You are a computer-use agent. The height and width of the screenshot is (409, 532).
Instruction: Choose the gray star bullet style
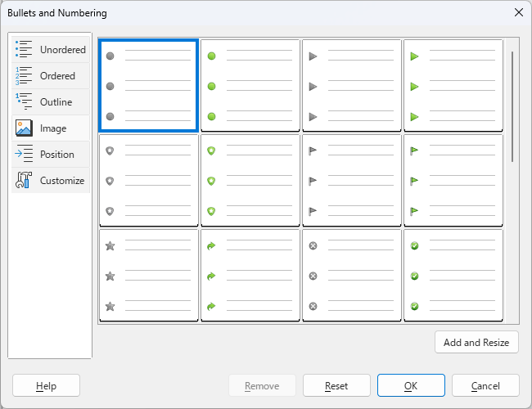pyautogui.click(x=148, y=275)
